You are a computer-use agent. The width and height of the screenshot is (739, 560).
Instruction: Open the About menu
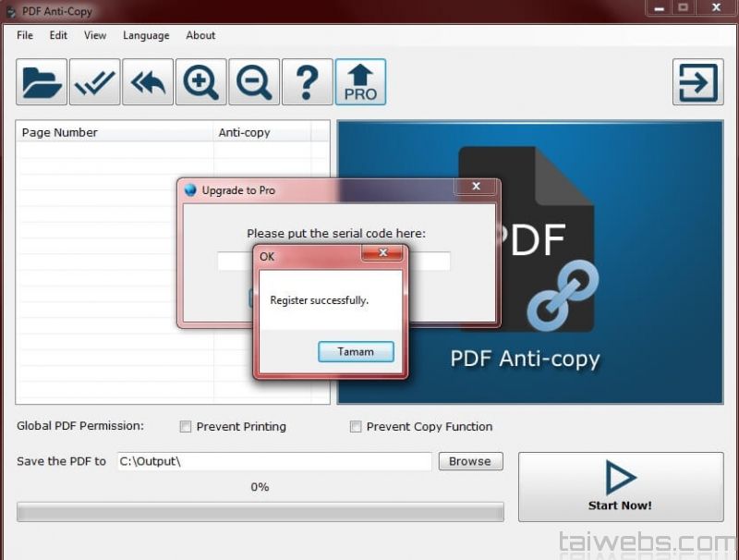click(x=200, y=35)
